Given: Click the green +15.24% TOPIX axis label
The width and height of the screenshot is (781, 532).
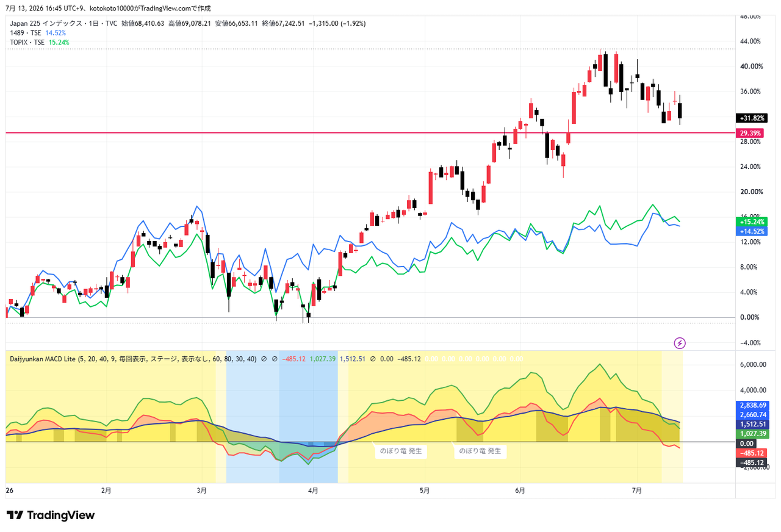Looking at the screenshot, I should [x=750, y=222].
